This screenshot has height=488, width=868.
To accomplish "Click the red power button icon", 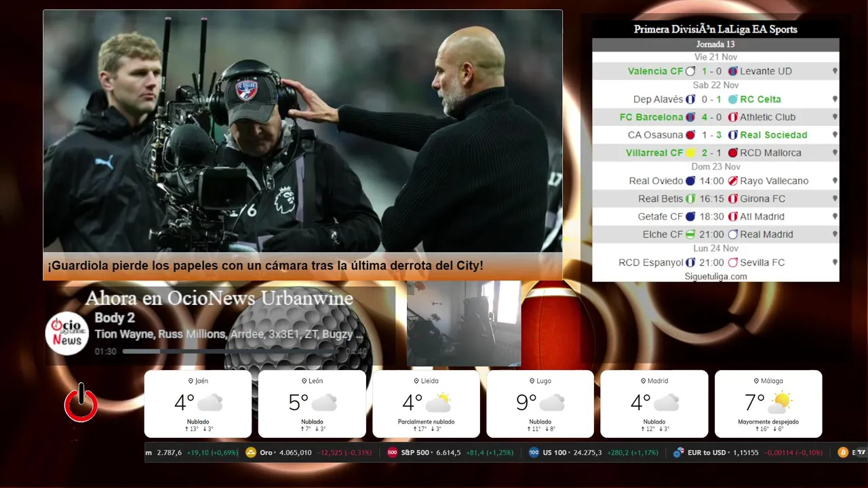I will pos(81,403).
